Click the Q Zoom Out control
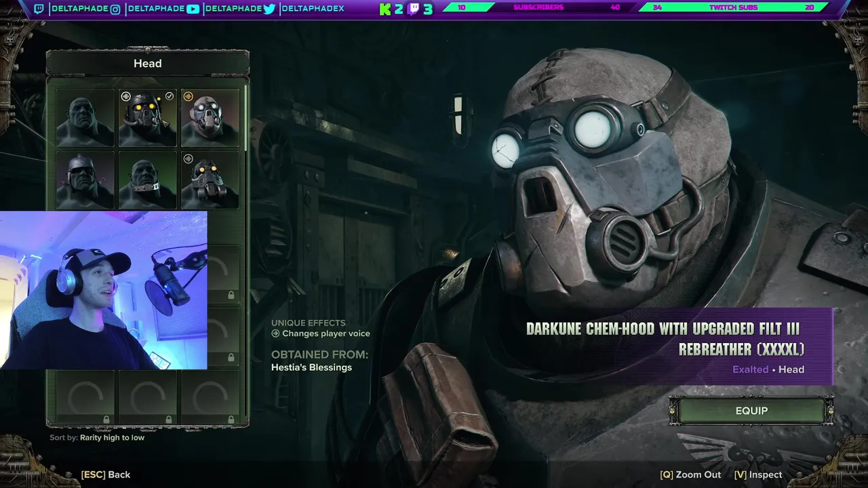868x488 pixels. [690, 475]
